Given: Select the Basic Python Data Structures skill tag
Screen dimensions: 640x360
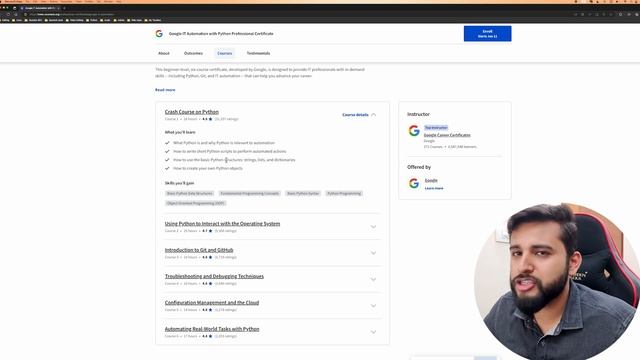Looking at the screenshot, I should click(189, 193).
